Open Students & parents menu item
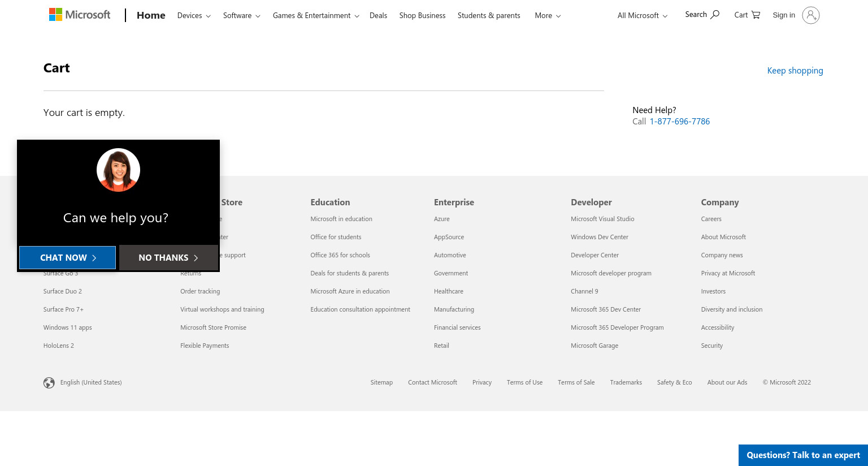Viewport: 868px width, 466px height. pyautogui.click(x=489, y=15)
